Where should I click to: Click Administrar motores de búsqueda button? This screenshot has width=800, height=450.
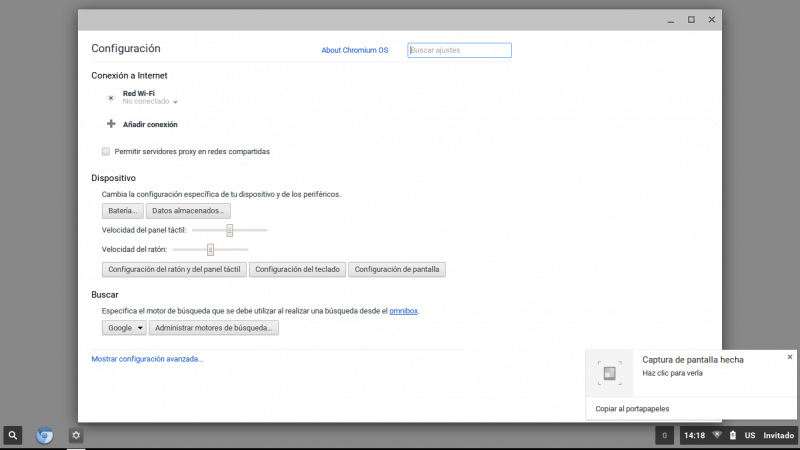(214, 328)
